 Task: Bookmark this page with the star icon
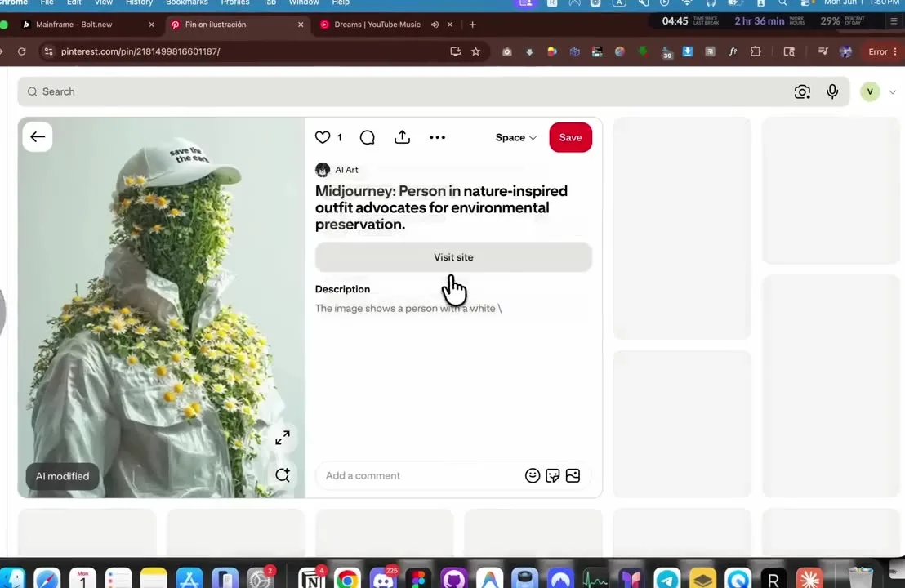475,51
